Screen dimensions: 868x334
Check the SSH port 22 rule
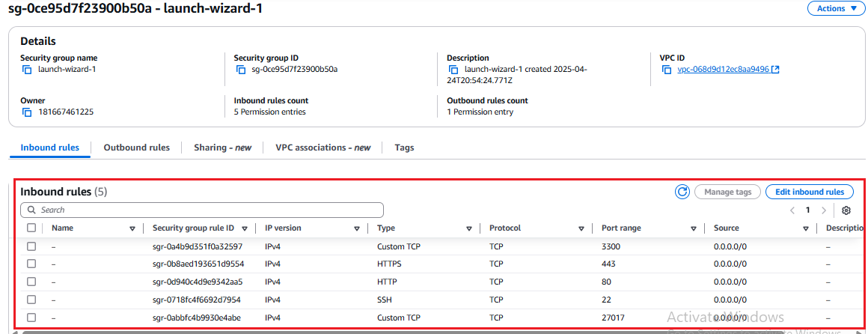point(31,300)
